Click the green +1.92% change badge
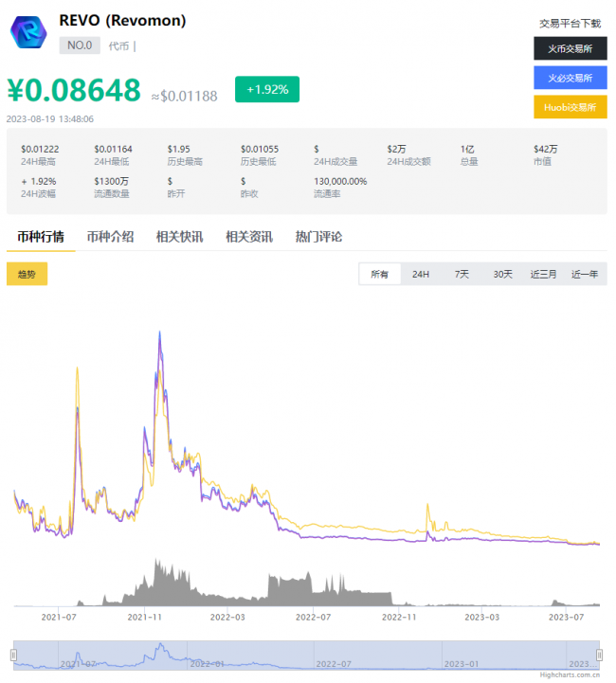616x683 pixels. click(x=266, y=89)
